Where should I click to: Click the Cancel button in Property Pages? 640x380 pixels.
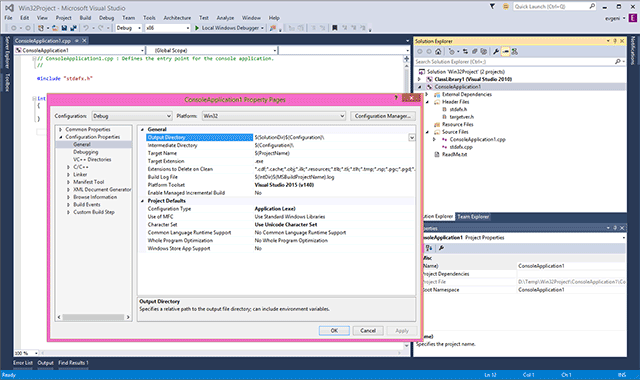coord(368,331)
